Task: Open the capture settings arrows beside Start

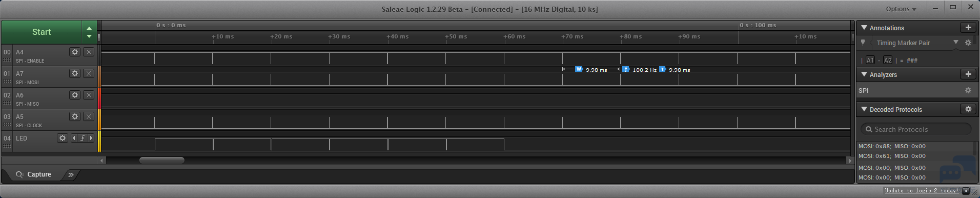Action: (89, 32)
